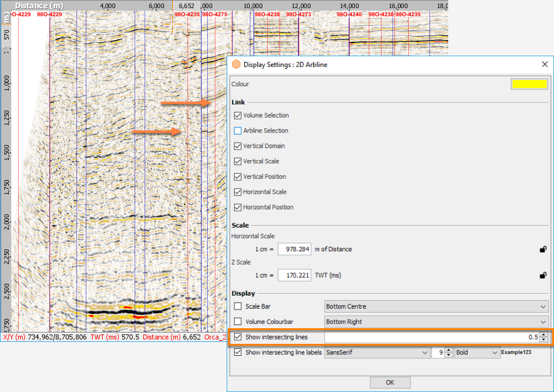Toggle the Vertical Position checkbox
Image resolution: width=554 pixels, height=392 pixels.
coord(238,177)
